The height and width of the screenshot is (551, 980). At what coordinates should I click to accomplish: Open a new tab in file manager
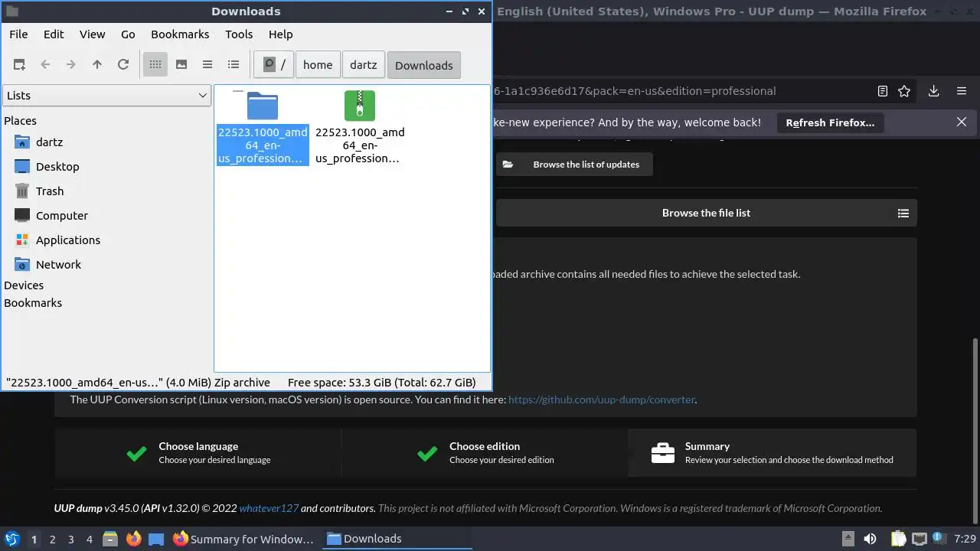pyautogui.click(x=19, y=65)
